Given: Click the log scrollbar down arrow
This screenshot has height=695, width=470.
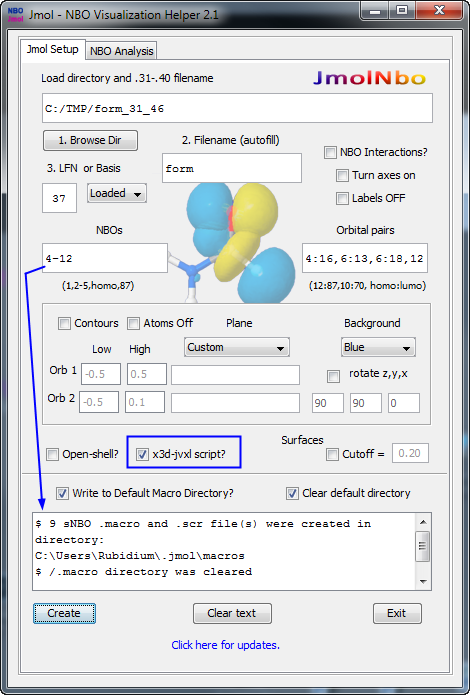Looking at the screenshot, I should 423,581.
